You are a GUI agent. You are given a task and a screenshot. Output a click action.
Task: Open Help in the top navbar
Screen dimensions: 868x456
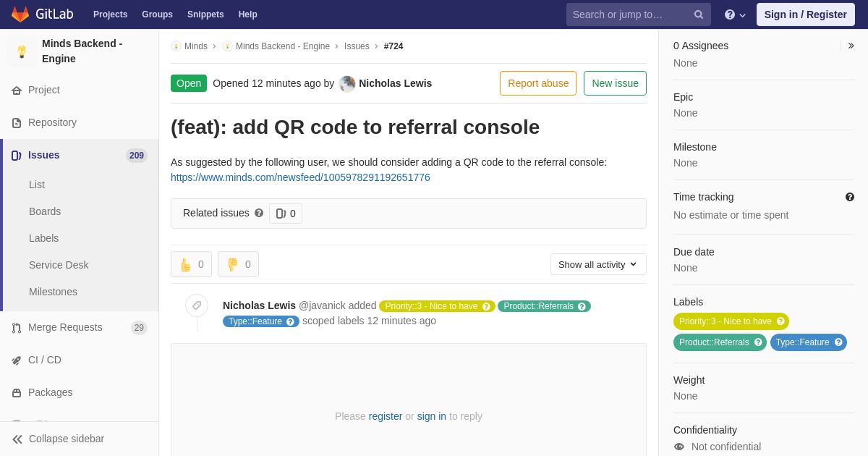pos(248,14)
